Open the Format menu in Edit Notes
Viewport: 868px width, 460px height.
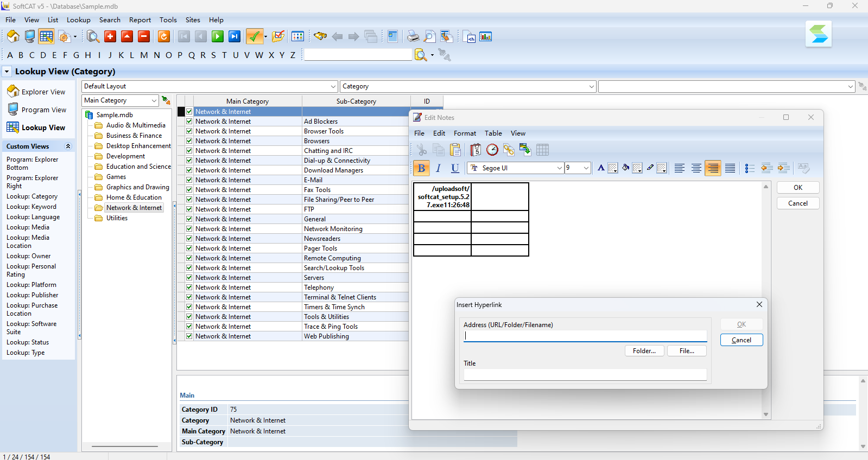pos(465,133)
